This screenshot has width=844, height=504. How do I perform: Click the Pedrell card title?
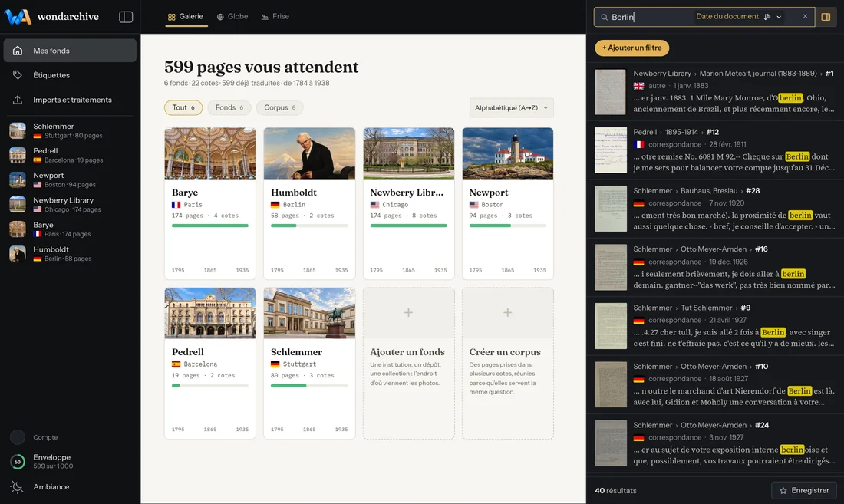click(x=188, y=352)
